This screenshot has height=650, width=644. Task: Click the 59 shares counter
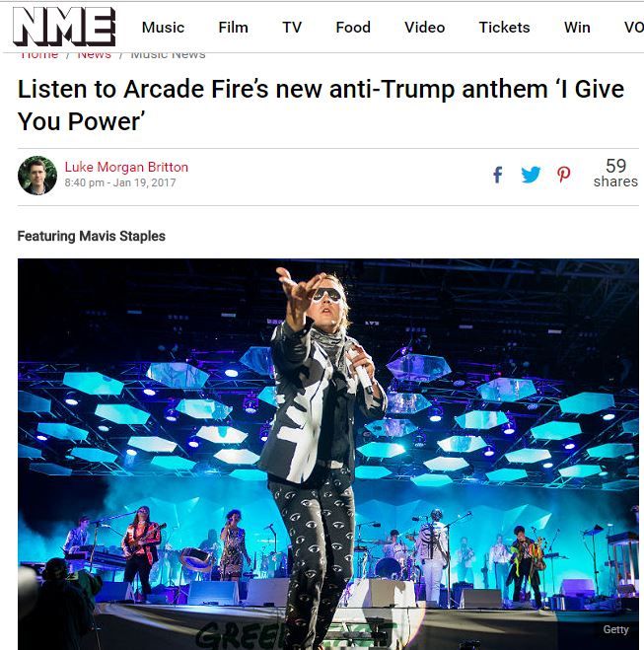[615, 174]
